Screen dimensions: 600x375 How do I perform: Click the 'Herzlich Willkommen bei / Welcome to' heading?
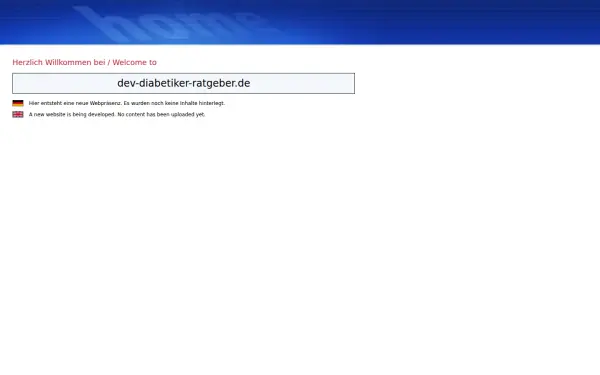pos(85,62)
